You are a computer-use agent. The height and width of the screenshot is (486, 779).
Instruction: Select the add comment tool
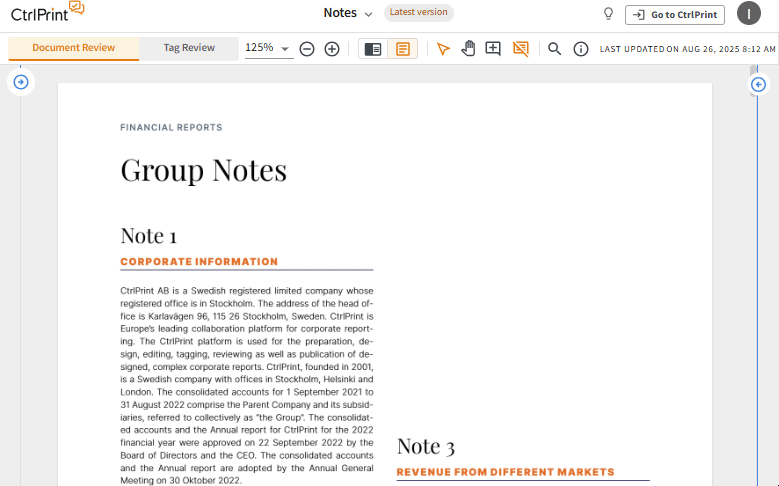(493, 48)
